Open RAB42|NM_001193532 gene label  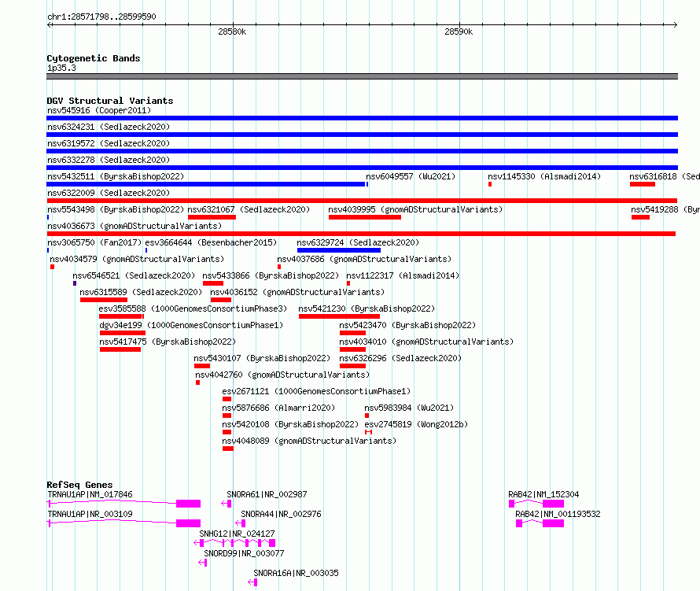click(x=558, y=514)
